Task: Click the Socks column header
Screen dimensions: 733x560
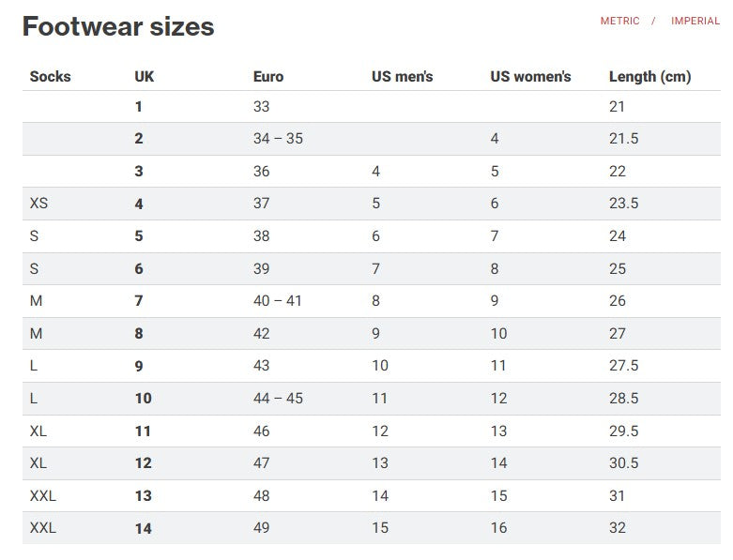Action: (x=50, y=77)
